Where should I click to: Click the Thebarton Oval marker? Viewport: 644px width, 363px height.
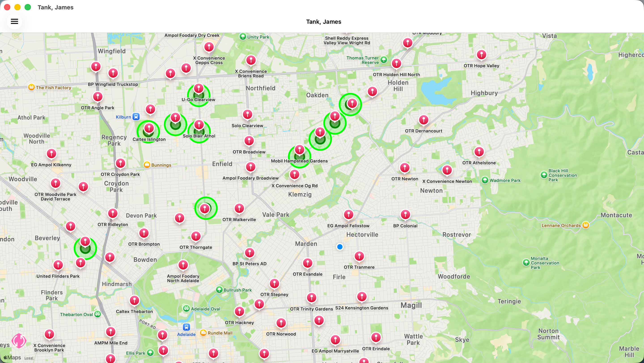click(97, 314)
